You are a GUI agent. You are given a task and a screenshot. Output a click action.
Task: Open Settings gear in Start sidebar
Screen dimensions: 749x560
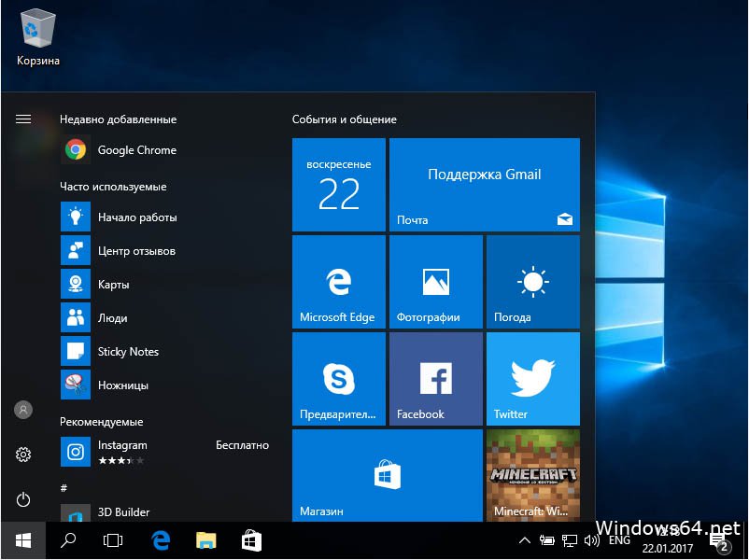23,455
